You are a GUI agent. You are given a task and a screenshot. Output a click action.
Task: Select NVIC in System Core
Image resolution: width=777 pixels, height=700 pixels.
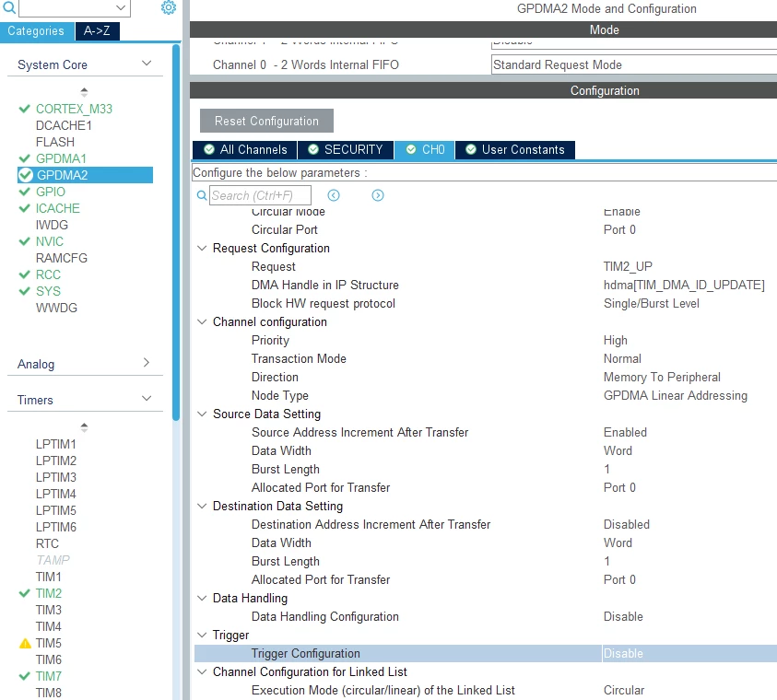[50, 241]
